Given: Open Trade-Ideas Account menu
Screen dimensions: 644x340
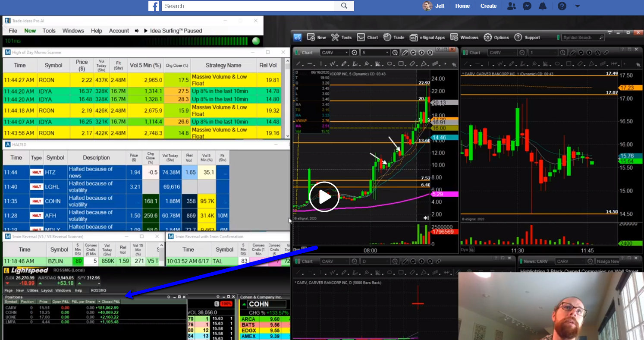Looking at the screenshot, I should coord(119,31).
